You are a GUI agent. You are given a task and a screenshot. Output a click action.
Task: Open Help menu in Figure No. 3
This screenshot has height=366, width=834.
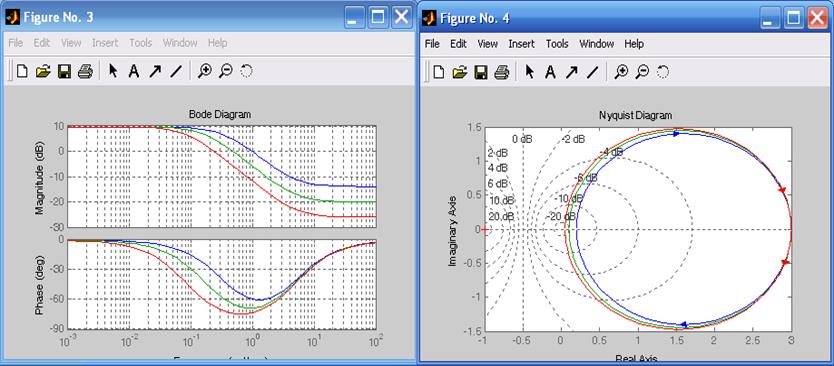tap(218, 43)
